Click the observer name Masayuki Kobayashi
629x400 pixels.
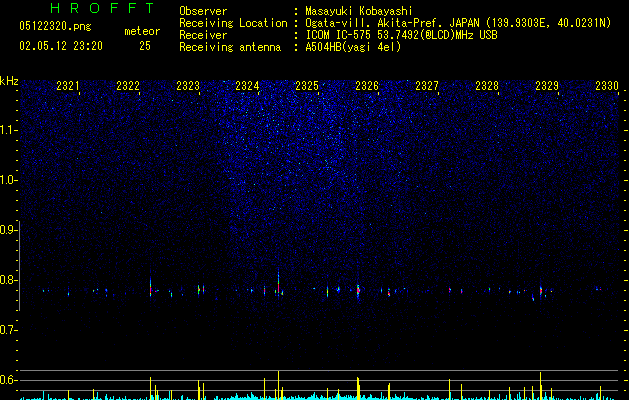[359, 11]
